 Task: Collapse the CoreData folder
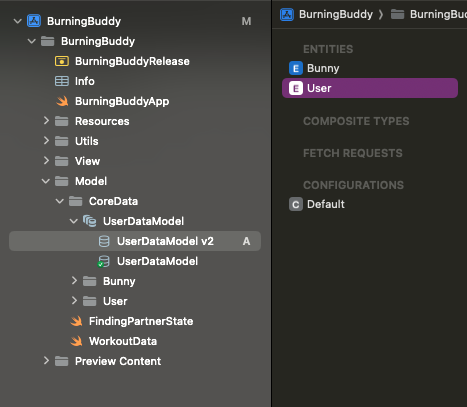pos(60,201)
